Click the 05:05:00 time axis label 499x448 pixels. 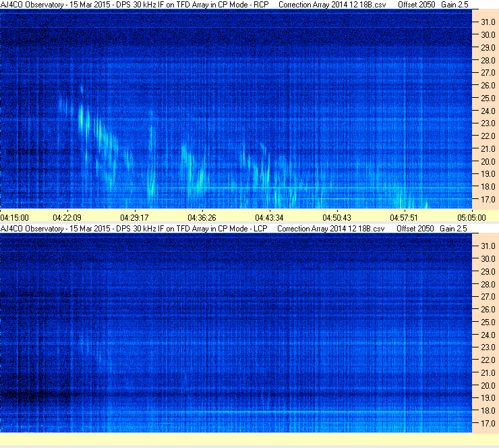471,218
